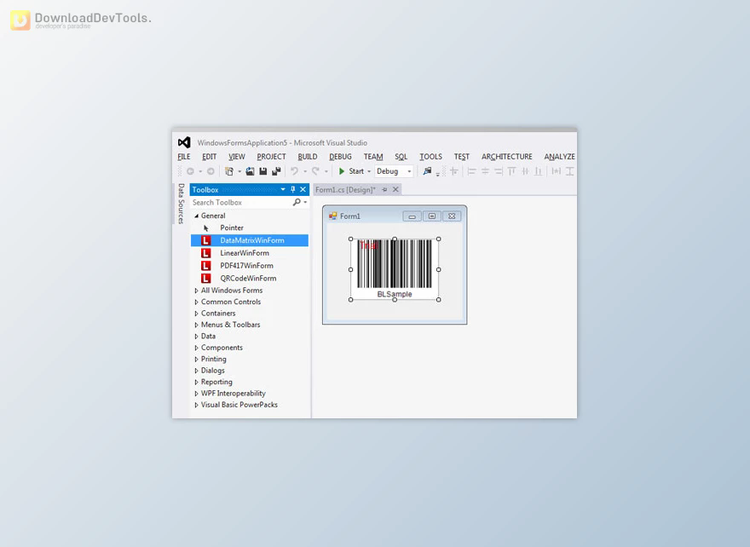Image resolution: width=750 pixels, height=547 pixels.
Task: Expand the Common Controls group
Action: click(x=196, y=302)
